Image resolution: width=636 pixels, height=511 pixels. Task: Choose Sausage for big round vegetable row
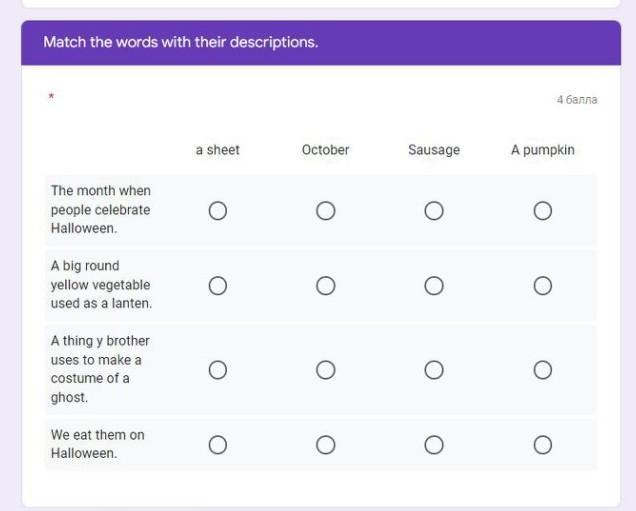click(434, 286)
